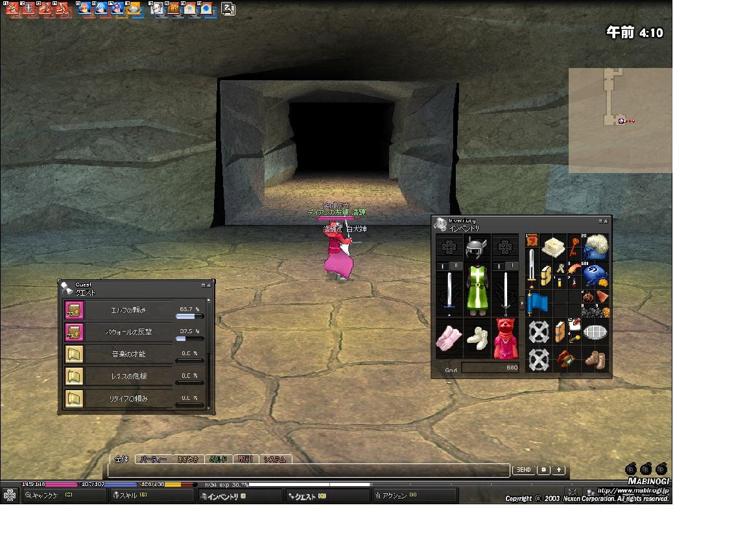Click the yellow potion bottle
Screen dimensions: 747x560
pyautogui.click(x=560, y=282)
